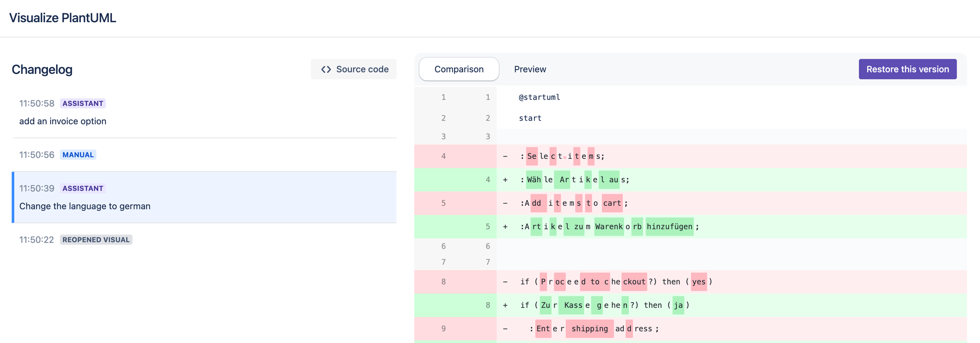Click added line 'Artikel zum Warenkorb hinzufügen'
Image resolution: width=980 pixels, height=343 pixels.
609,226
